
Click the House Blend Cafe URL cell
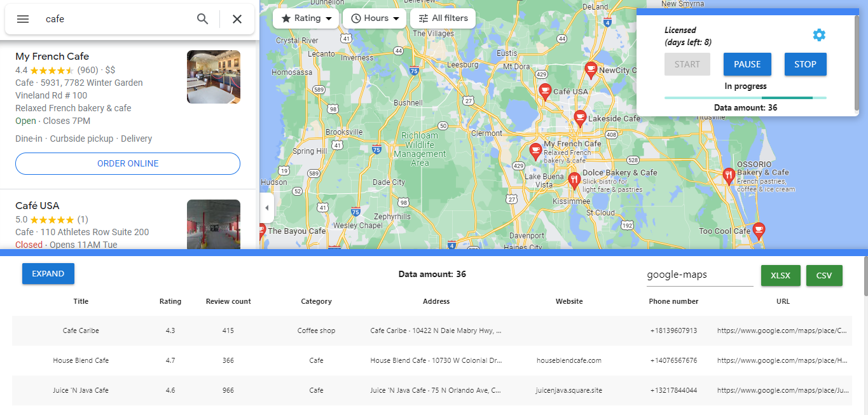tap(783, 360)
